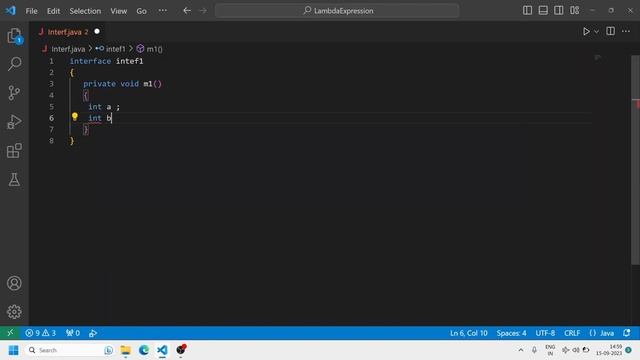Click the LambdaExpression command center search box
This screenshot has width=640, height=360.
pos(337,11)
